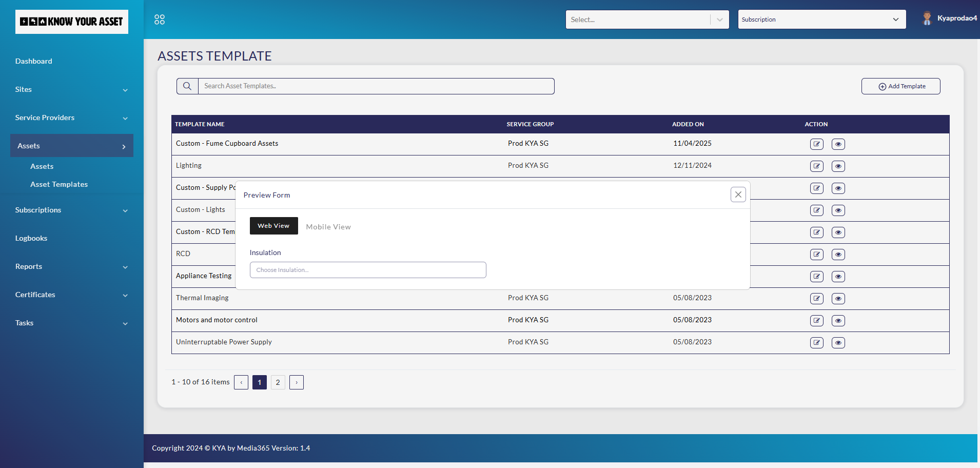Screen dimensions: 980x468
Task: Open the Choose Insulation dropdown
Action: [x=367, y=270]
